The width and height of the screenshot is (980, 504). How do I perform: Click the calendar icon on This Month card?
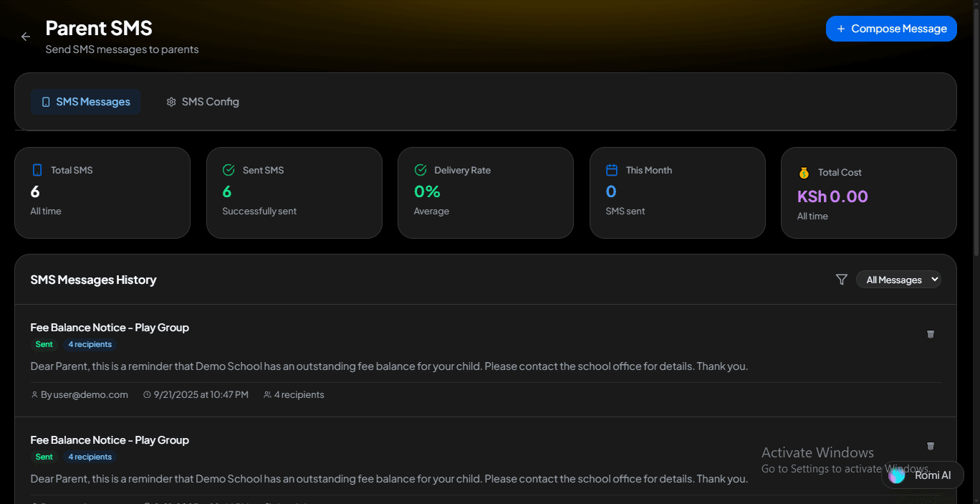click(612, 170)
